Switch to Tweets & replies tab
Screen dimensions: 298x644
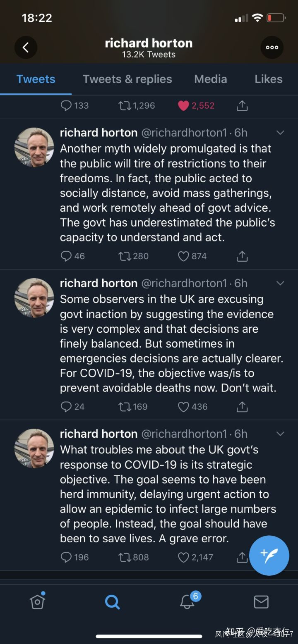click(x=127, y=79)
